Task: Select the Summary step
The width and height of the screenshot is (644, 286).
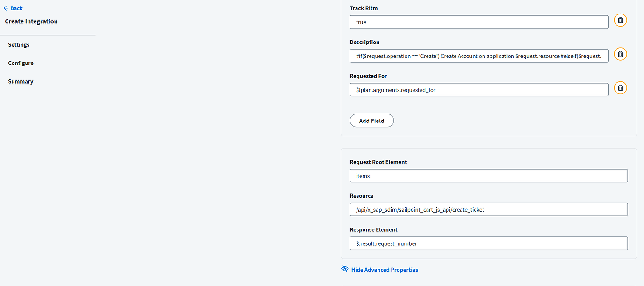Action: point(21,81)
